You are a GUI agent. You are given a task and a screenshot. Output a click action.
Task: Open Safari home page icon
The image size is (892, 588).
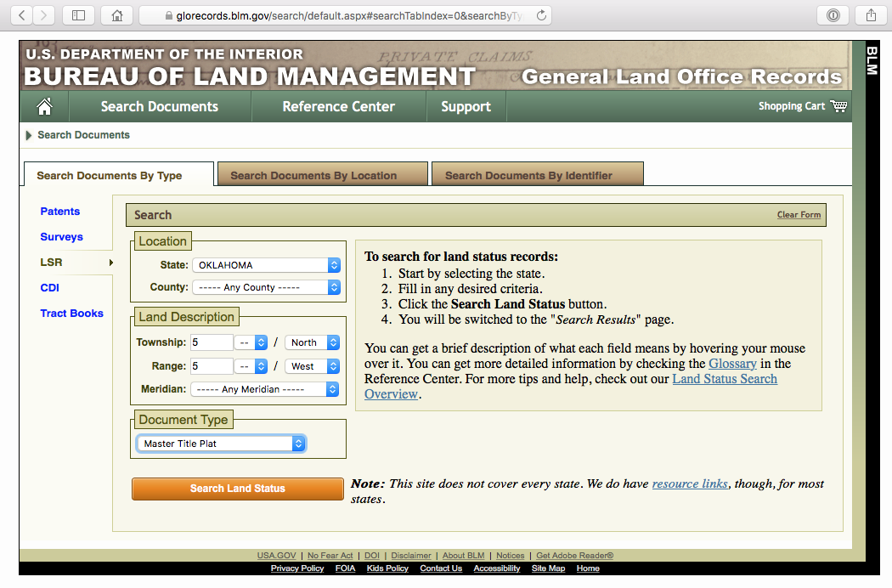pos(116,15)
